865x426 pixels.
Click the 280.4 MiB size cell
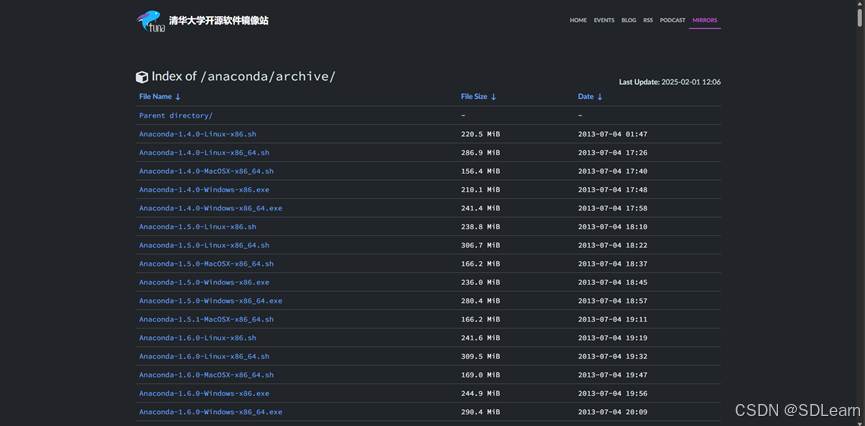click(x=480, y=301)
